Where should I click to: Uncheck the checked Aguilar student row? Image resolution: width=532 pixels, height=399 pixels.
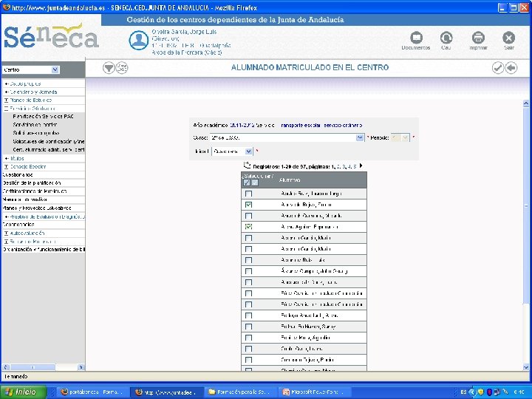pyautogui.click(x=249, y=227)
